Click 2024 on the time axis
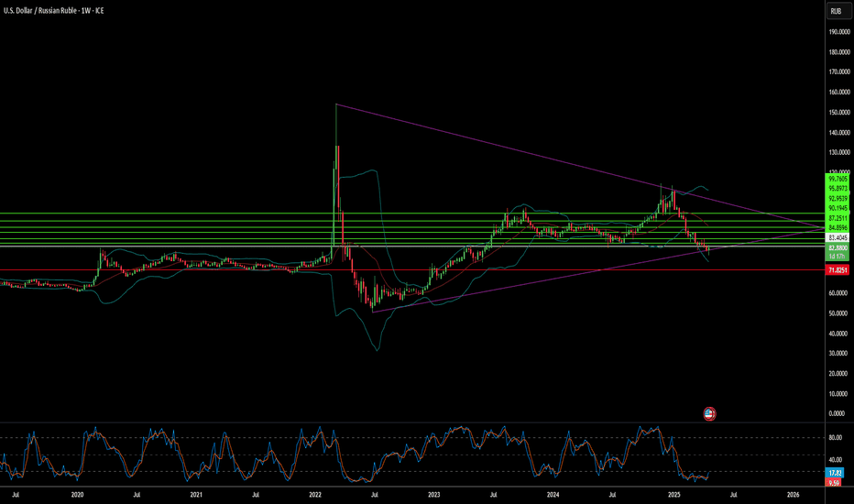Viewport: 854px width, 504px height. [553, 495]
